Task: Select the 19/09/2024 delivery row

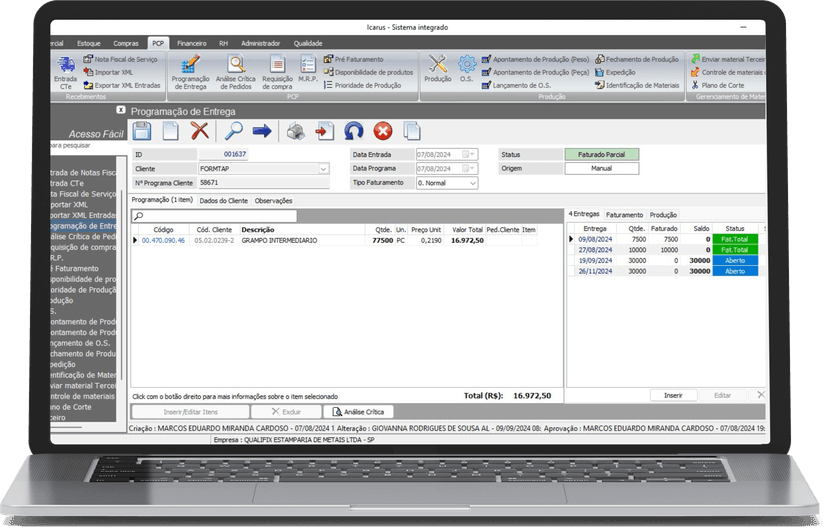Action: [x=663, y=260]
